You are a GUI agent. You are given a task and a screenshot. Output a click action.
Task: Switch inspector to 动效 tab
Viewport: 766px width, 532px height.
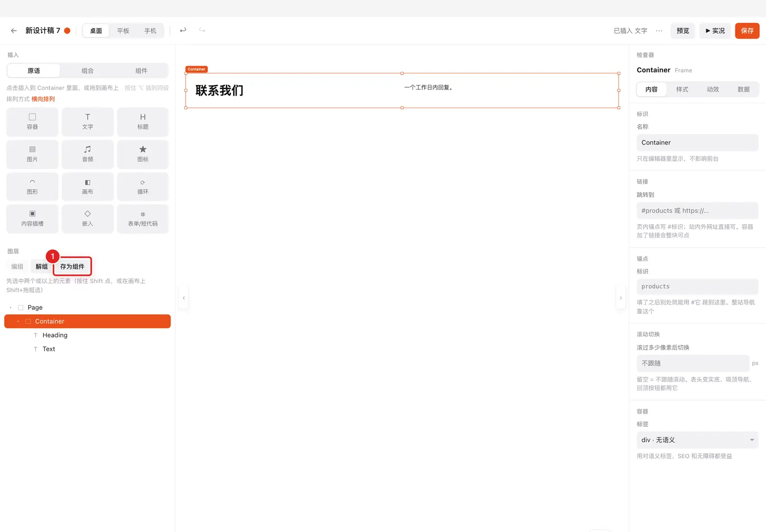[713, 90]
